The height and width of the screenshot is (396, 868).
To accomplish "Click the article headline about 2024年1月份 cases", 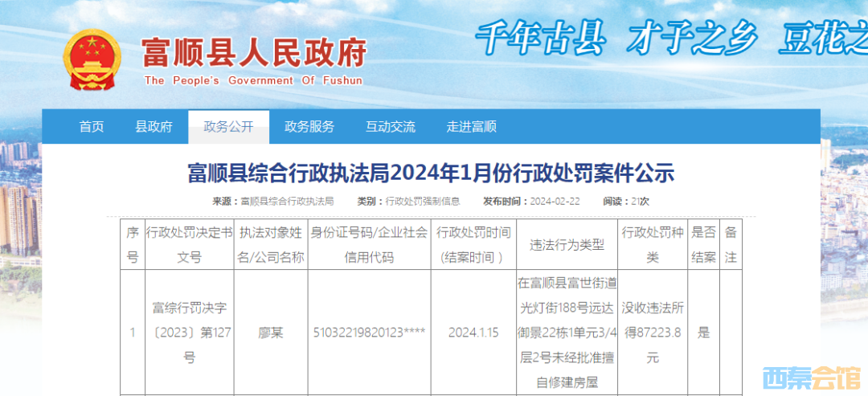I will 431,172.
